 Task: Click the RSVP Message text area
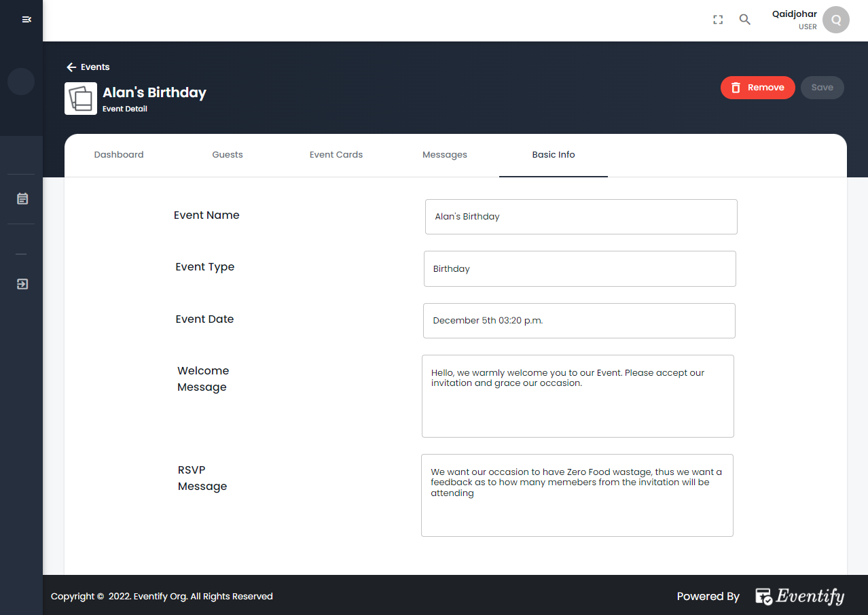(577, 495)
